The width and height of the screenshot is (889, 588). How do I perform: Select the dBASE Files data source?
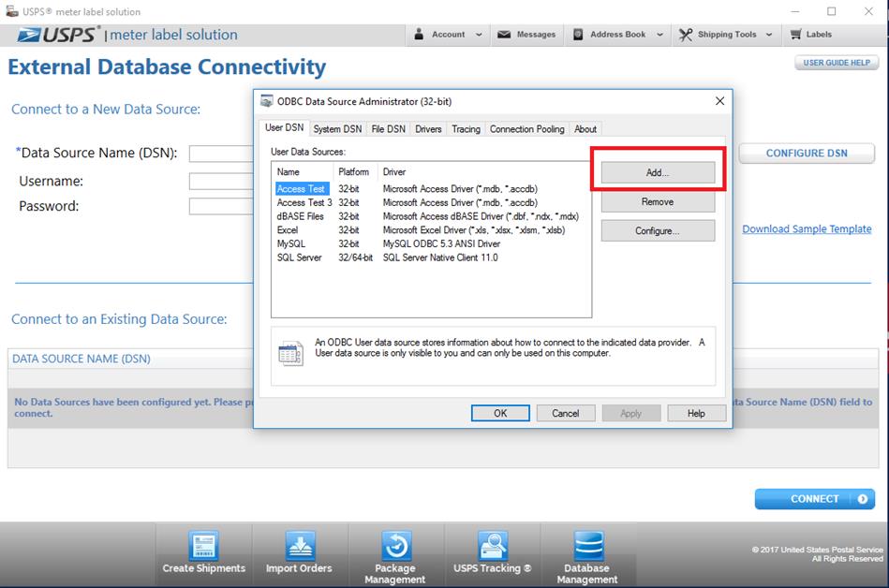pos(300,216)
